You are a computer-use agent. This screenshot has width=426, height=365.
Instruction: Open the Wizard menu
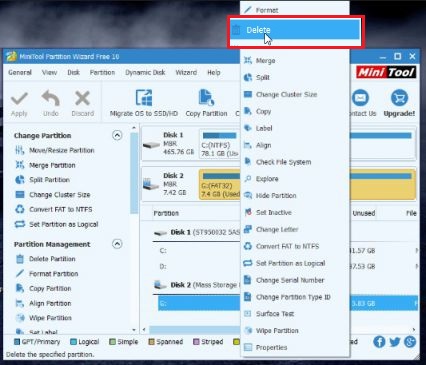[x=186, y=72]
